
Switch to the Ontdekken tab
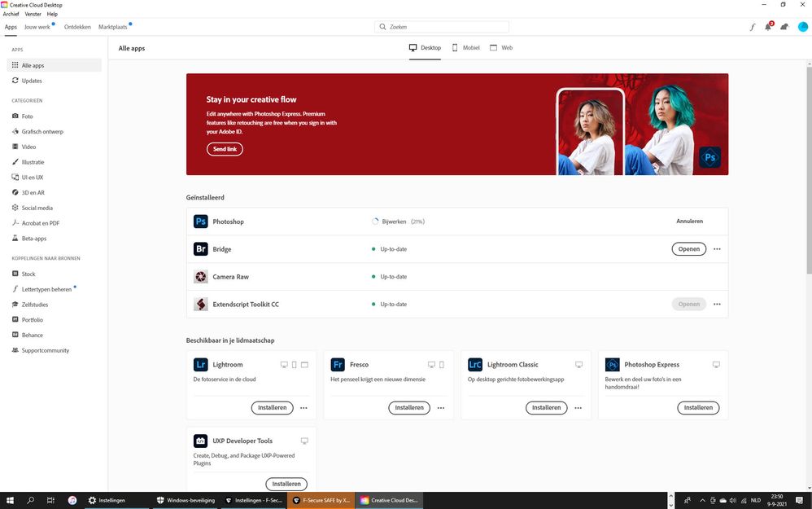(x=77, y=27)
